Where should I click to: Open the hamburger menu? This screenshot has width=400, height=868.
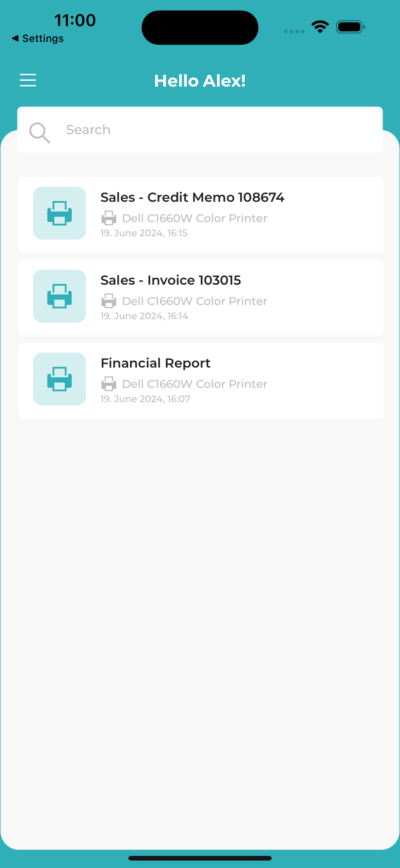tap(28, 80)
